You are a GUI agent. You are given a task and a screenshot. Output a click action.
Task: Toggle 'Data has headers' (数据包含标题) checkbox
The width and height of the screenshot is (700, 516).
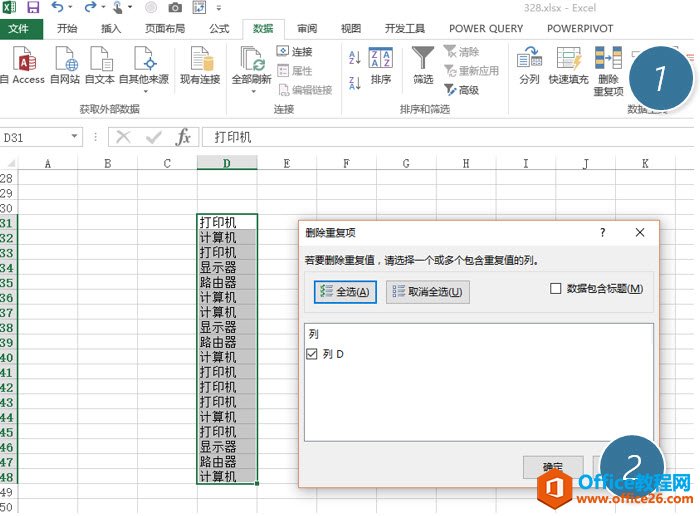coord(556,289)
